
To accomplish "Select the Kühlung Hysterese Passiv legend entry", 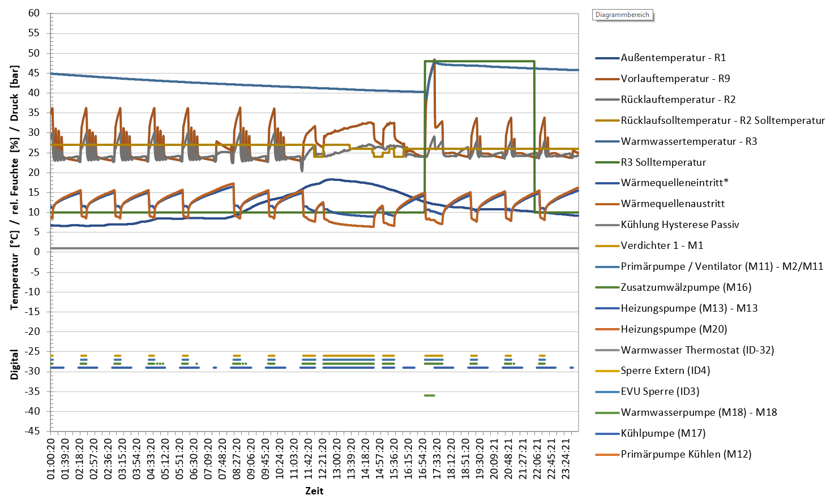I will tap(679, 225).
